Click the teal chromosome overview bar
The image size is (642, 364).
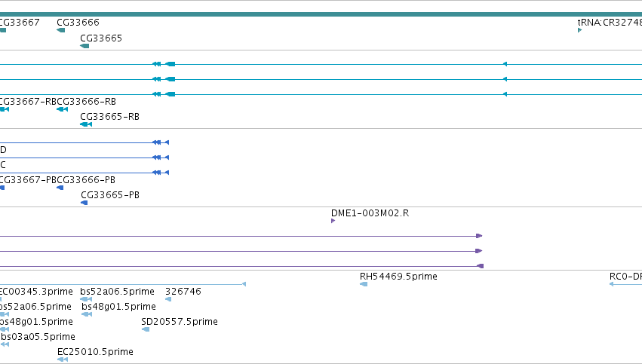point(321,14)
